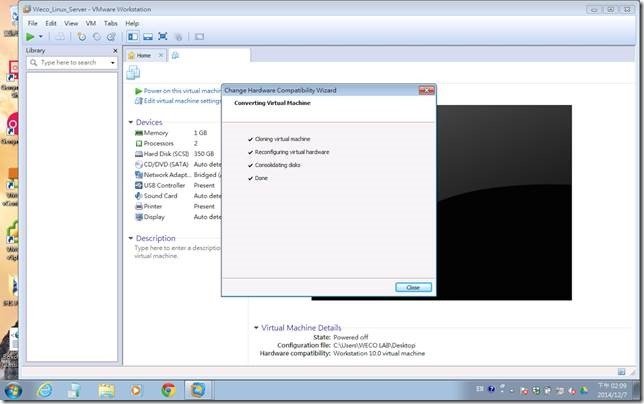Click the Google Drive tray icon
This screenshot has width=644, height=404.
(x=584, y=390)
